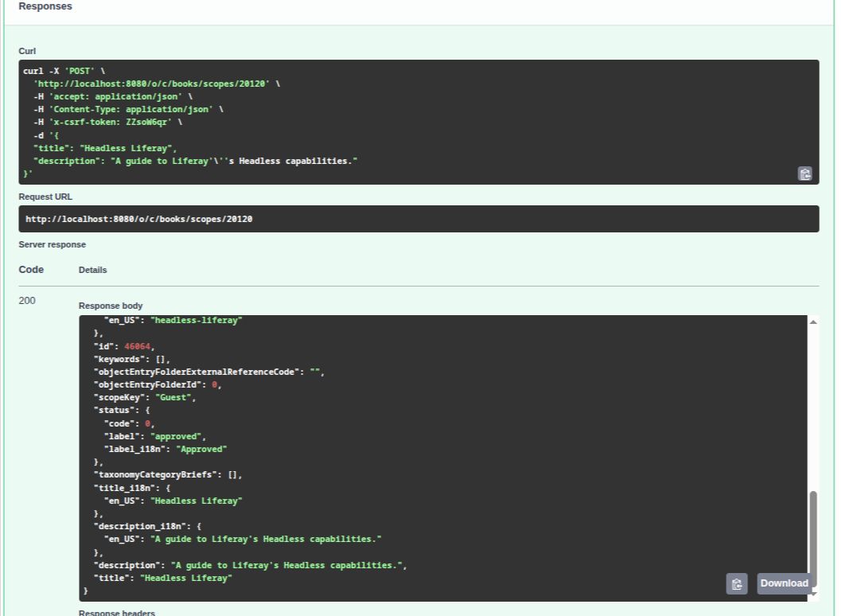Click the objectEntryFolderExternalReferenceCode line
This screenshot has height=616, width=846.
click(x=209, y=372)
